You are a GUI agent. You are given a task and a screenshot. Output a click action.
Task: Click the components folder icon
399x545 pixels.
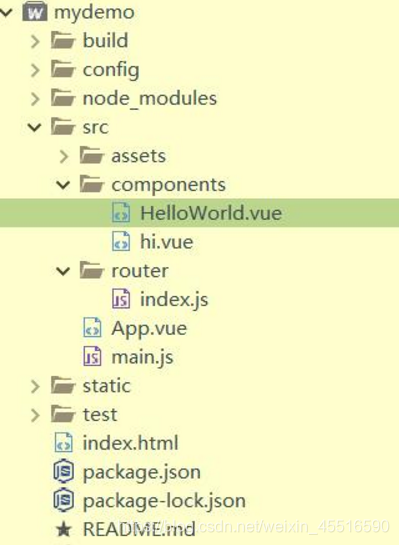92,184
